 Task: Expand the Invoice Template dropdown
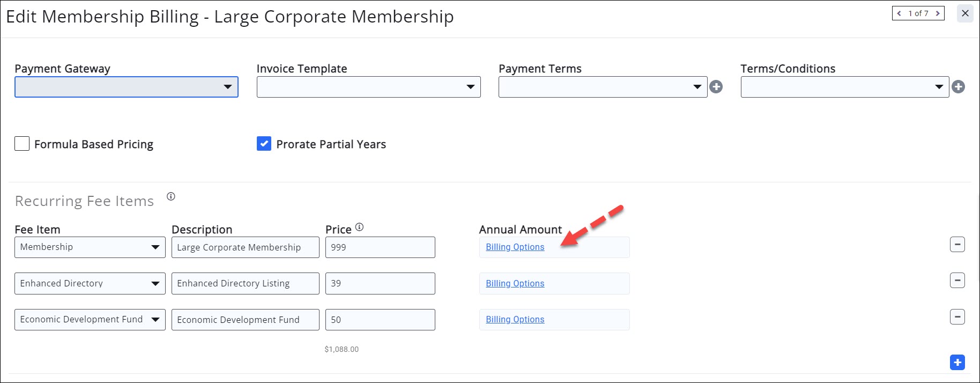[368, 87]
